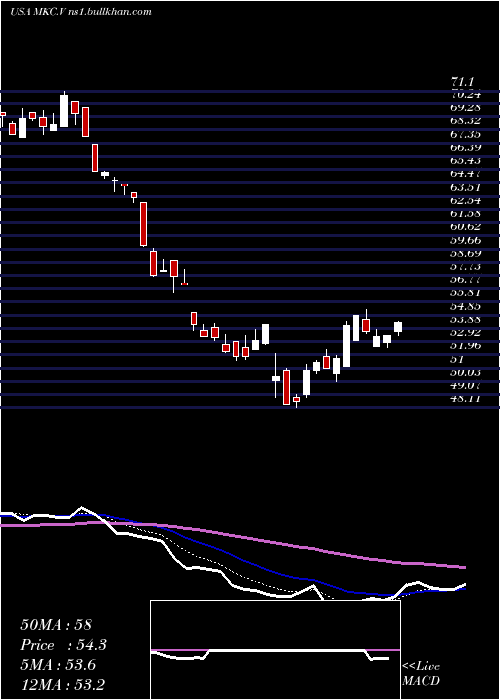Viewport: 500px width, 700px height.
Task: Click the 61.58 price level label
Action: pos(466,213)
